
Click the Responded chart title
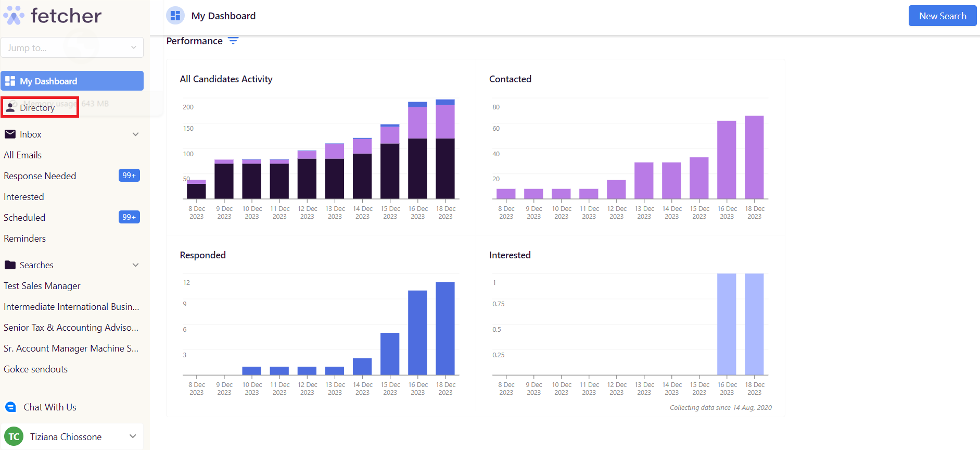coord(202,255)
